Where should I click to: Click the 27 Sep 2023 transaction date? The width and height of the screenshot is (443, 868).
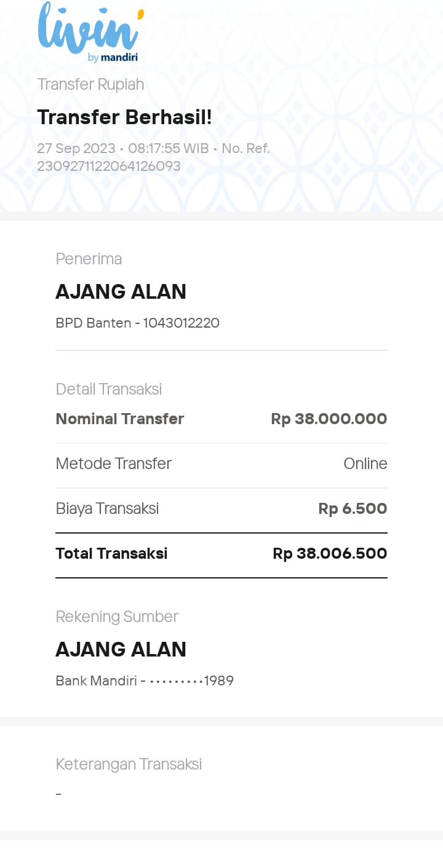tap(76, 149)
